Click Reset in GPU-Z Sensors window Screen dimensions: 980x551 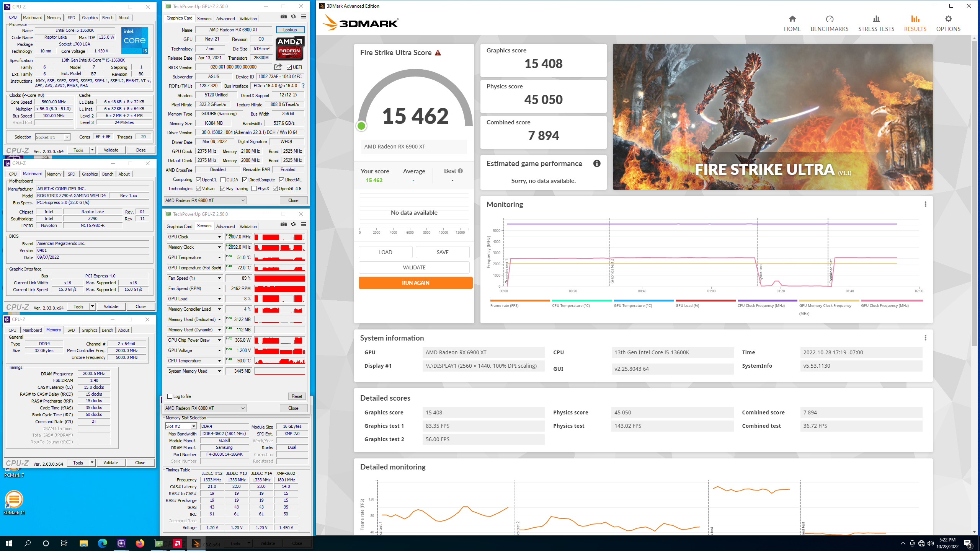coord(297,396)
